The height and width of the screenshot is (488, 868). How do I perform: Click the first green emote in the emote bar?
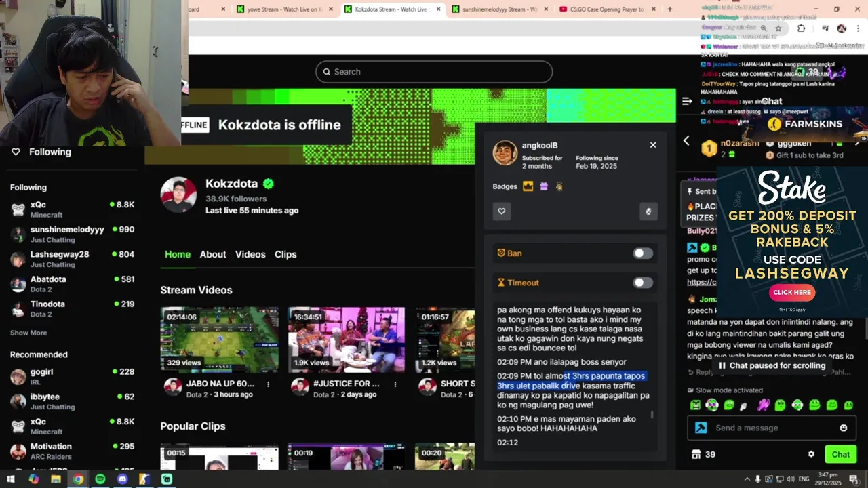click(x=695, y=405)
